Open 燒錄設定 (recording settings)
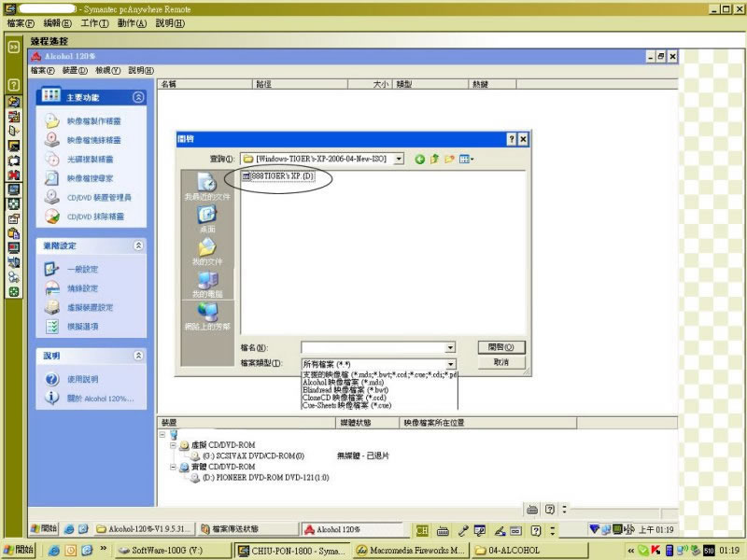Image resolution: width=747 pixels, height=560 pixels. pyautogui.click(x=82, y=288)
